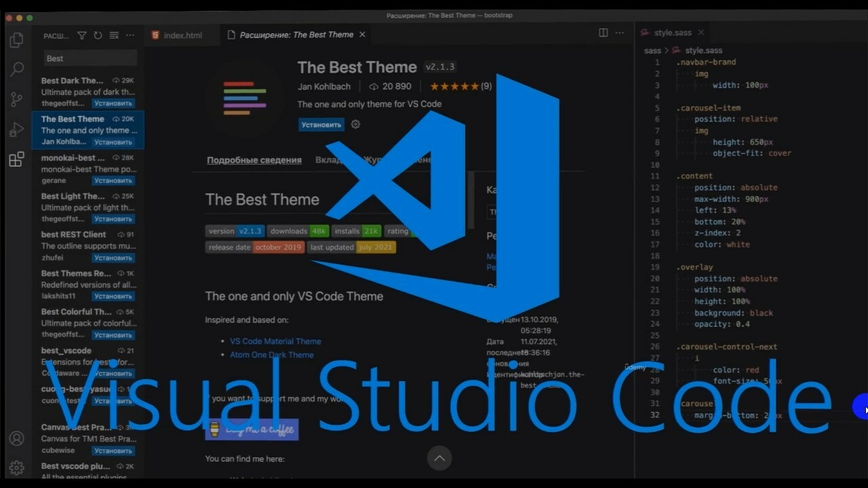Open the VS Code Material Theme link

point(275,342)
